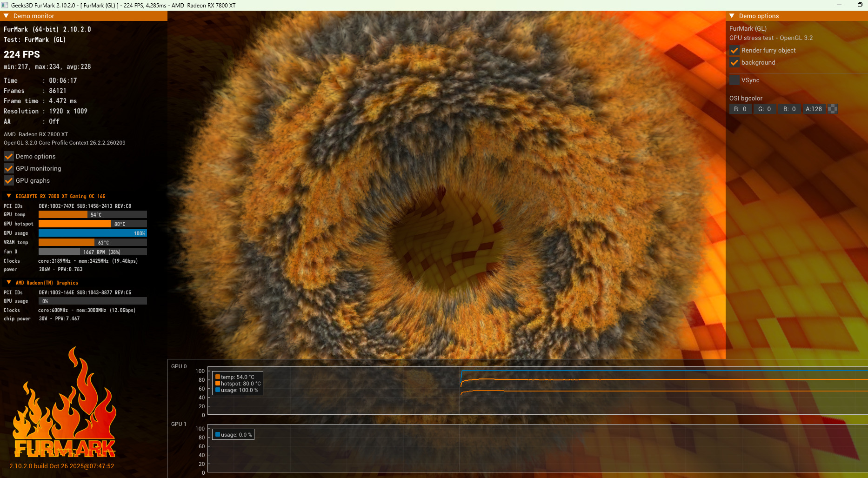Image resolution: width=868 pixels, height=478 pixels.
Task: Click the '30W - PPW:7.467' chip power line
Action: pyautogui.click(x=59, y=319)
